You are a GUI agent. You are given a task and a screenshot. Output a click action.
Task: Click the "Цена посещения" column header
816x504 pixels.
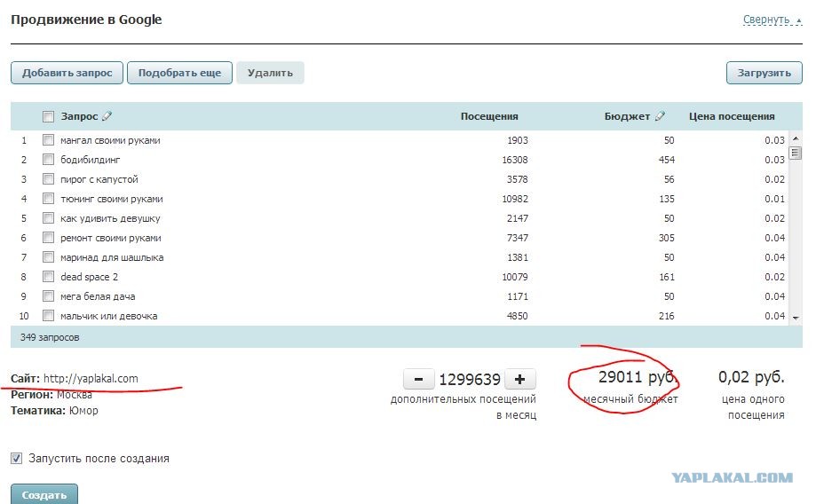(732, 116)
